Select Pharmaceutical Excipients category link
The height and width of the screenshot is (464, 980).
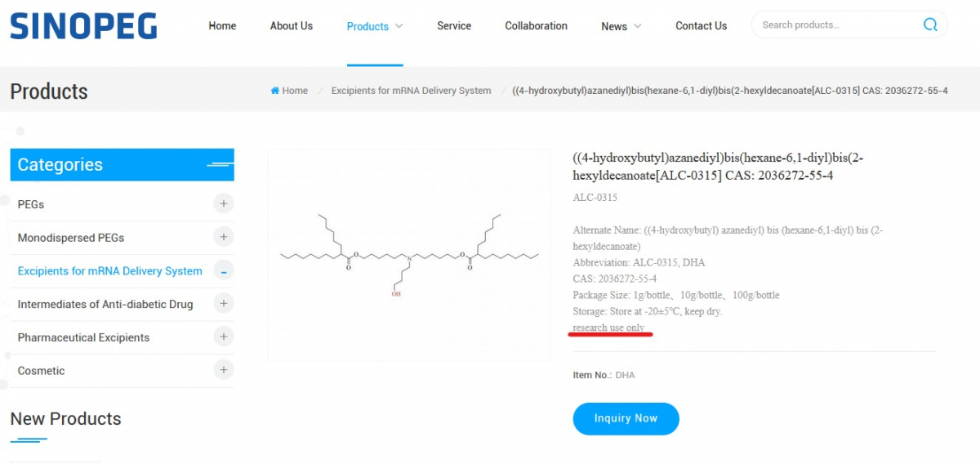(83, 337)
